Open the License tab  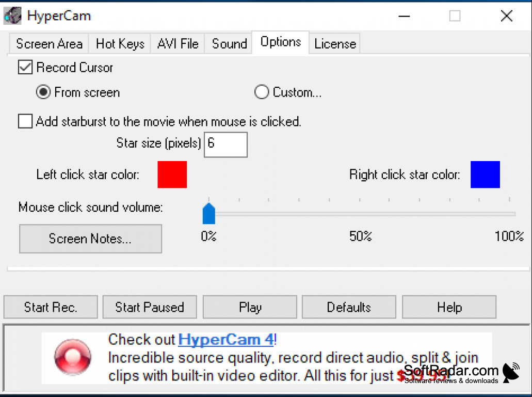coord(335,43)
